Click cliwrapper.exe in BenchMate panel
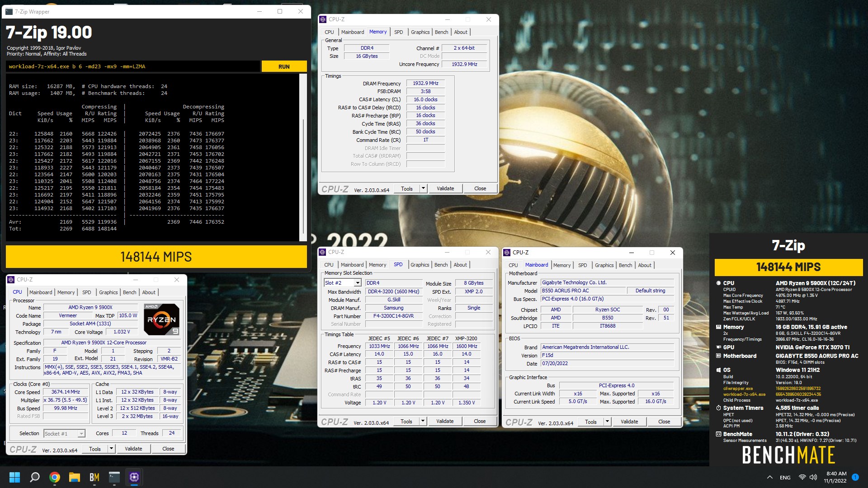 click(738, 389)
